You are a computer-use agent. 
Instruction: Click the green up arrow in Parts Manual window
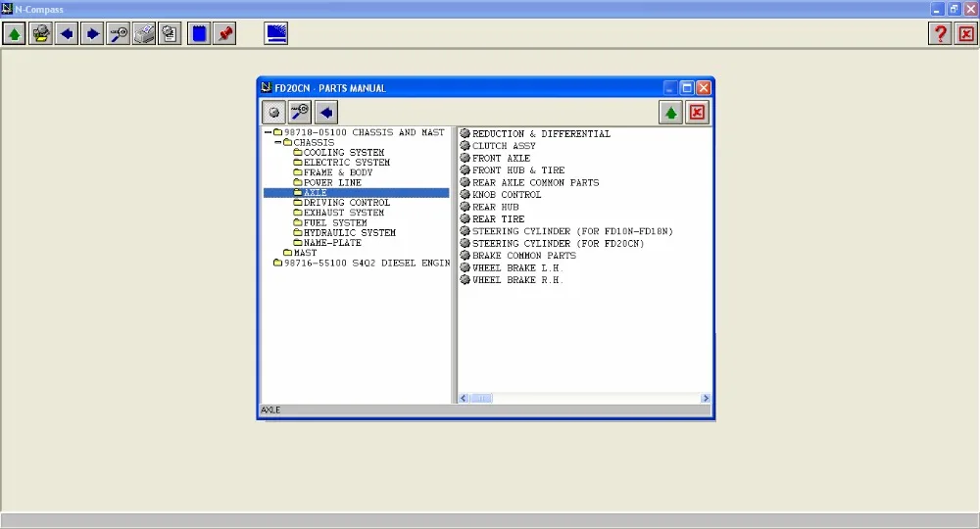(x=670, y=113)
